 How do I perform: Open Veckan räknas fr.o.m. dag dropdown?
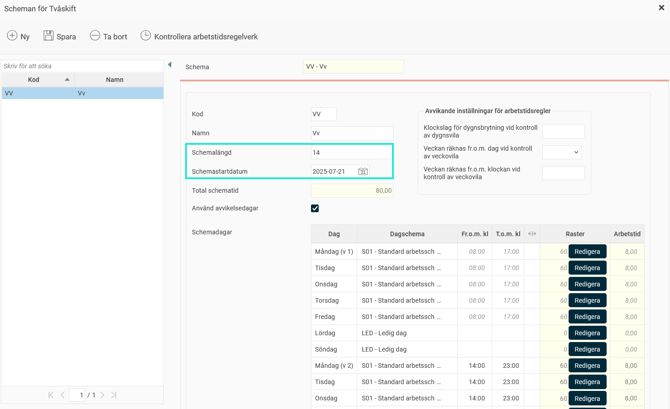click(562, 152)
